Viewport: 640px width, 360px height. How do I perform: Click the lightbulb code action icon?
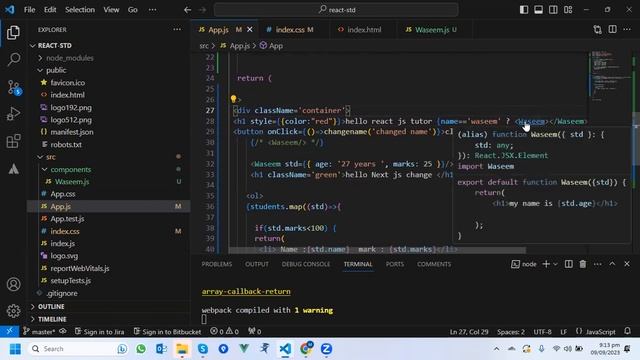click(x=233, y=98)
